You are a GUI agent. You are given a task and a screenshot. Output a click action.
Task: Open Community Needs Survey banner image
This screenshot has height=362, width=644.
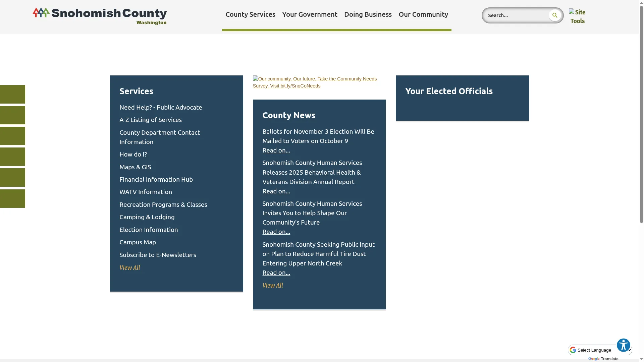pos(315,82)
